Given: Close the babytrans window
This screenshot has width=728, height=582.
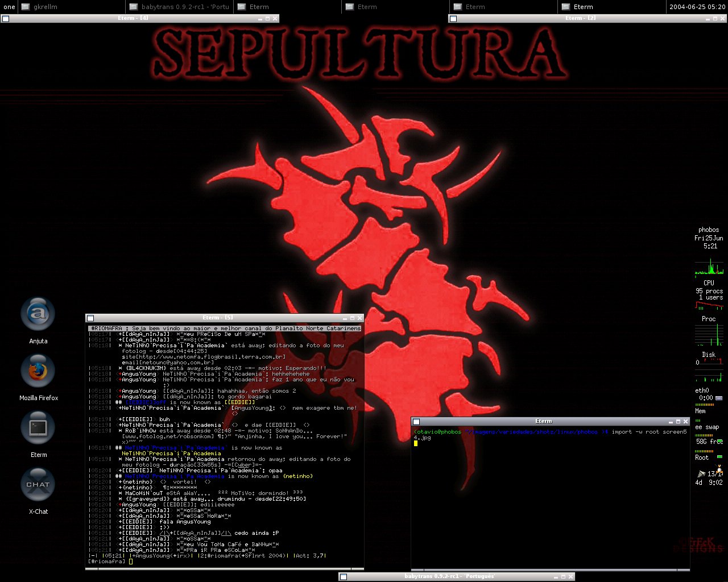Looking at the screenshot, I should (x=570, y=577).
